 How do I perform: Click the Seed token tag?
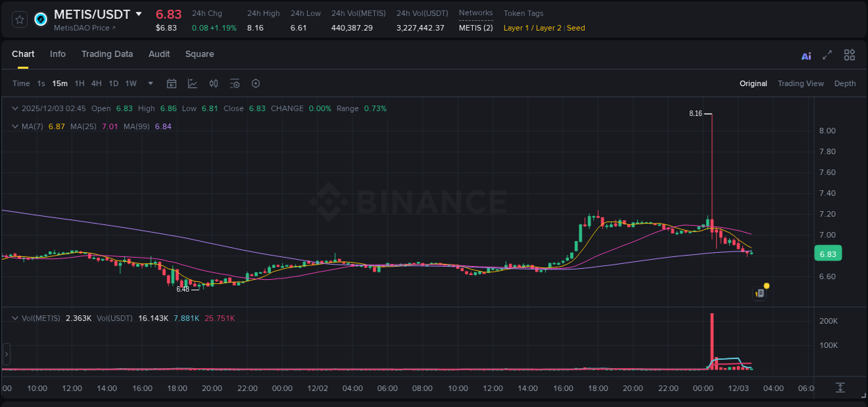(576, 28)
